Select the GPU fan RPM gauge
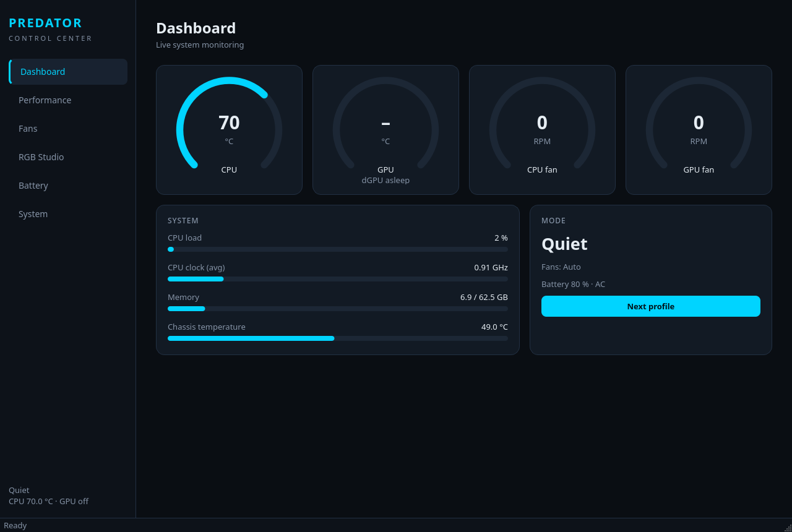Image resolution: width=792 pixels, height=532 pixels. click(x=699, y=130)
